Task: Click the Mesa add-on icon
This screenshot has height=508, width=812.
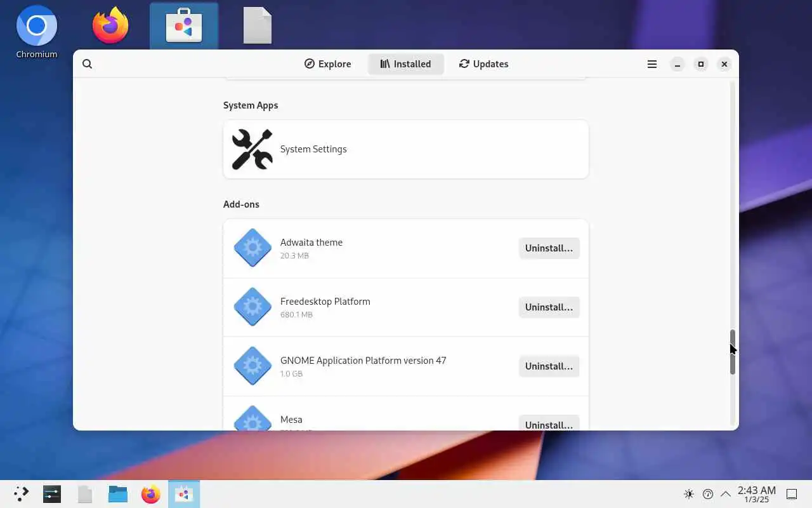Action: pyautogui.click(x=252, y=418)
